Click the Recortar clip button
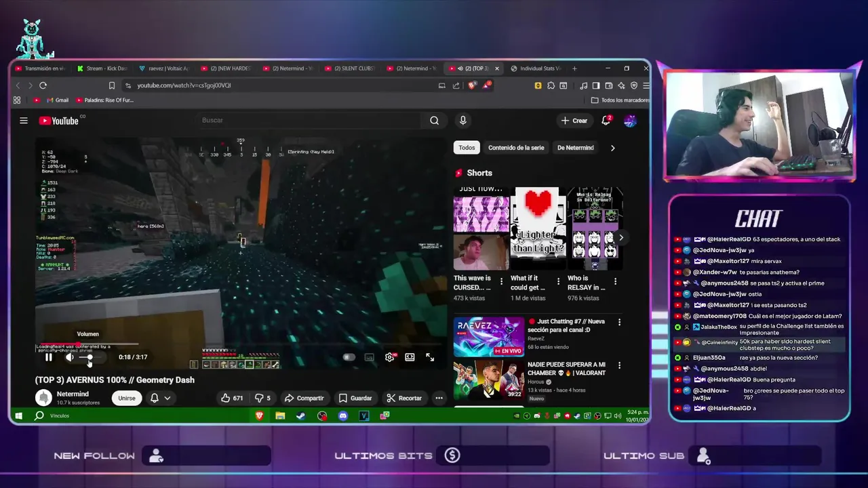The width and height of the screenshot is (868, 488). (x=404, y=398)
